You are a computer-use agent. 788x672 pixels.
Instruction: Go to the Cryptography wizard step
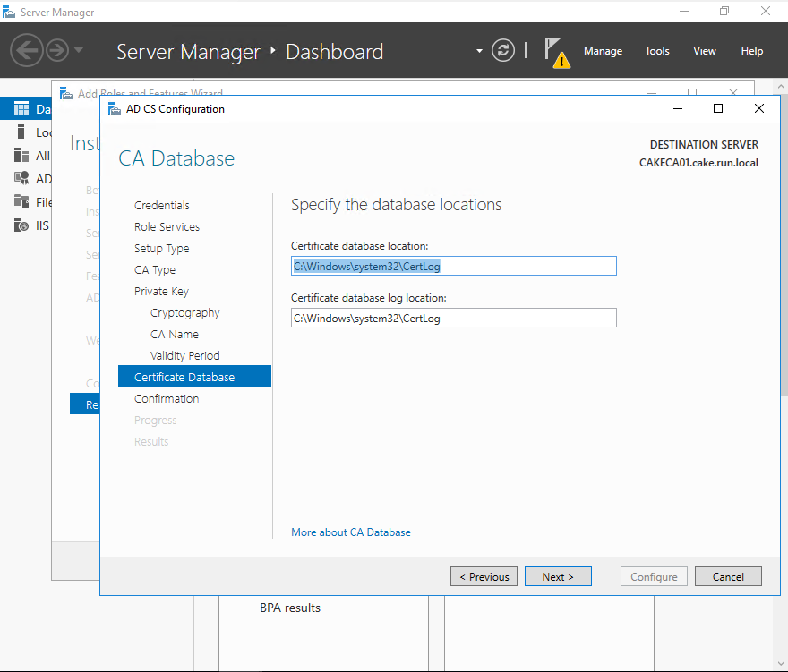pos(184,313)
